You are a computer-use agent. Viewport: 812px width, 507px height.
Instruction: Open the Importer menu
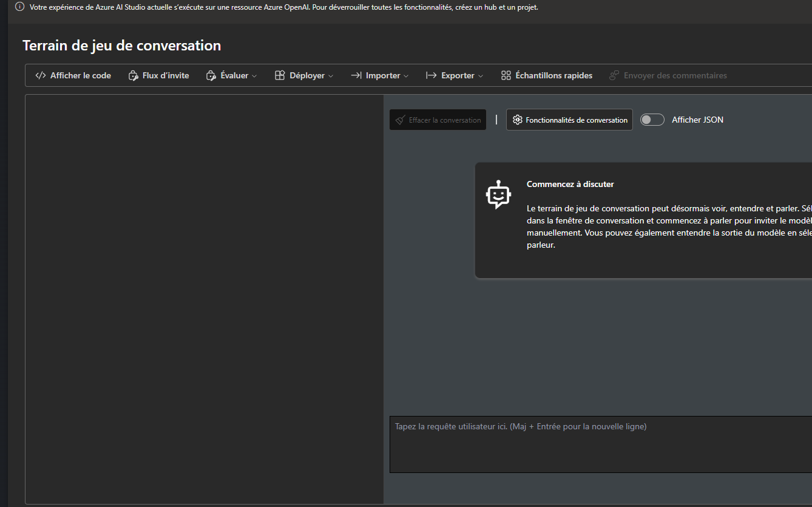pyautogui.click(x=380, y=75)
